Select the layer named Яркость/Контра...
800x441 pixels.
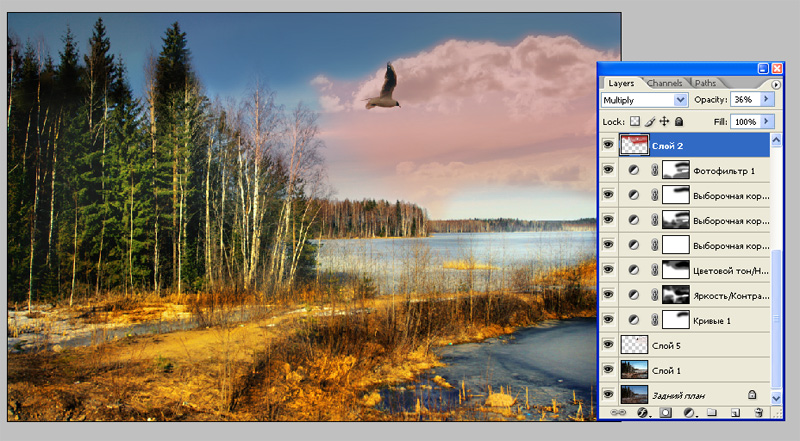[x=731, y=296]
